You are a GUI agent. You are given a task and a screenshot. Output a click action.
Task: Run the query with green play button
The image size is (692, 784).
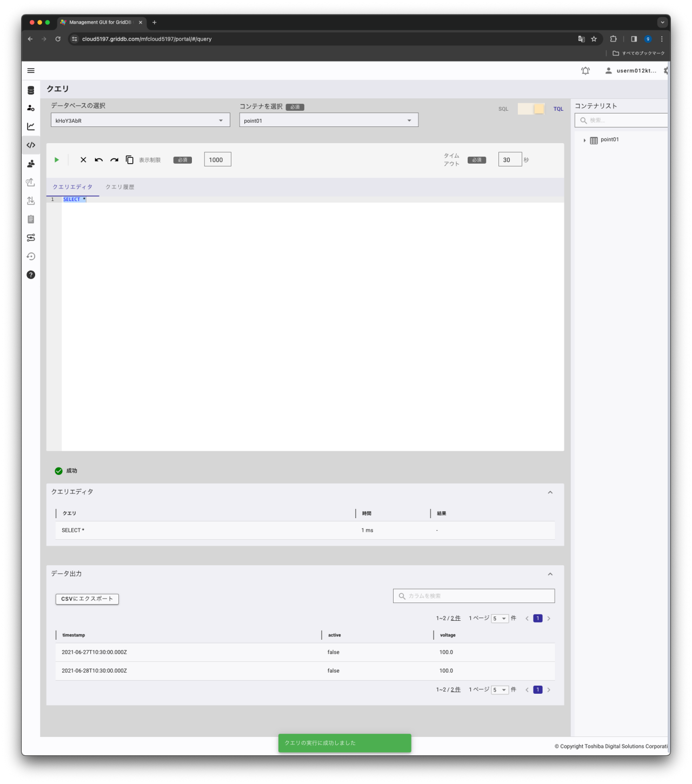pos(57,159)
